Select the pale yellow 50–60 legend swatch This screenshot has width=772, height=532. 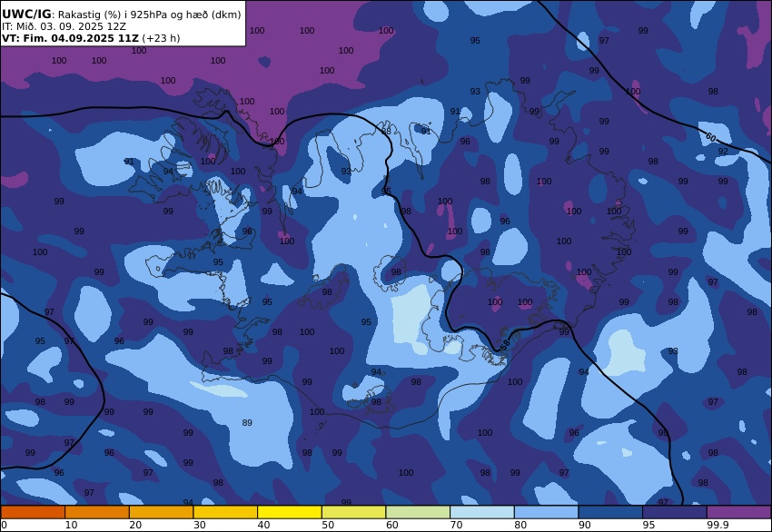click(353, 512)
